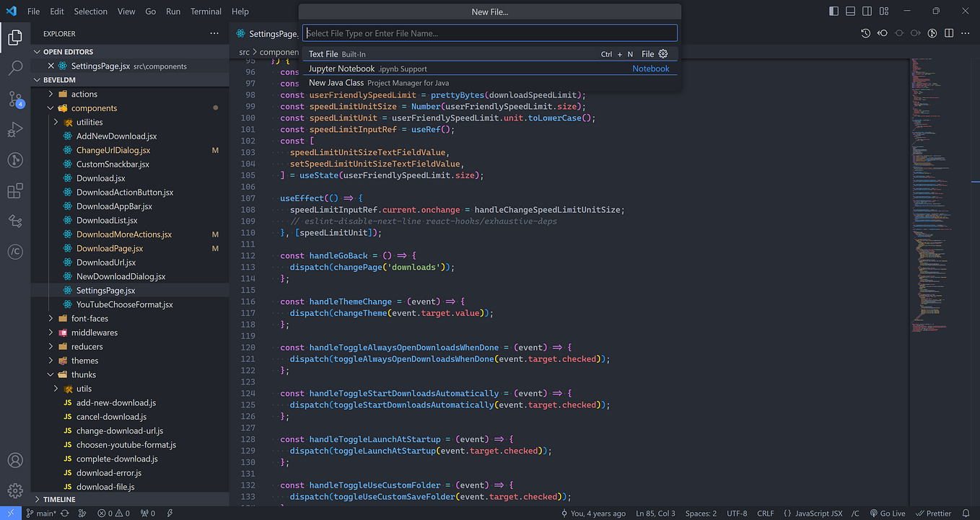Image resolution: width=980 pixels, height=520 pixels.
Task: Open the Terminal menu
Action: [206, 11]
